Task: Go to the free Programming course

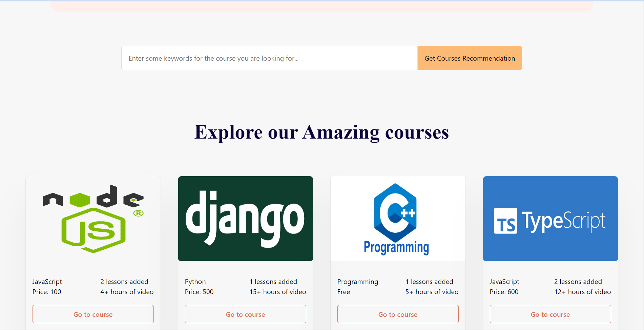Action: coord(398,314)
